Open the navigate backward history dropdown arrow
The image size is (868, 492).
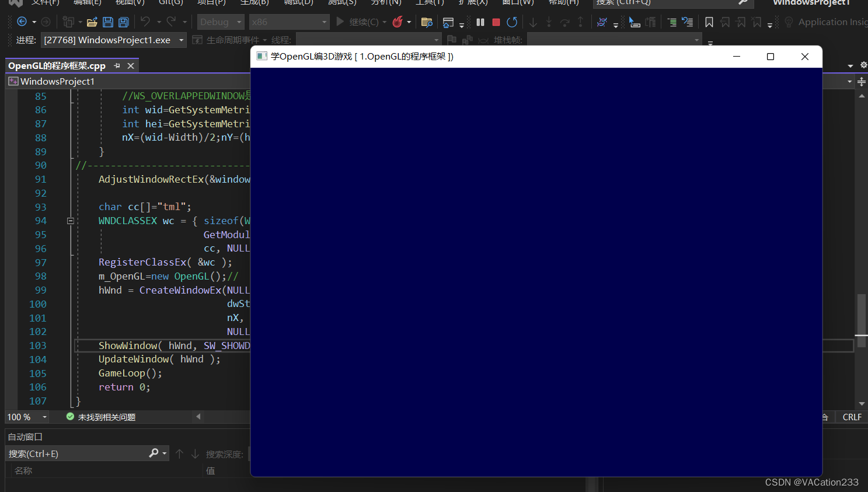(34, 22)
